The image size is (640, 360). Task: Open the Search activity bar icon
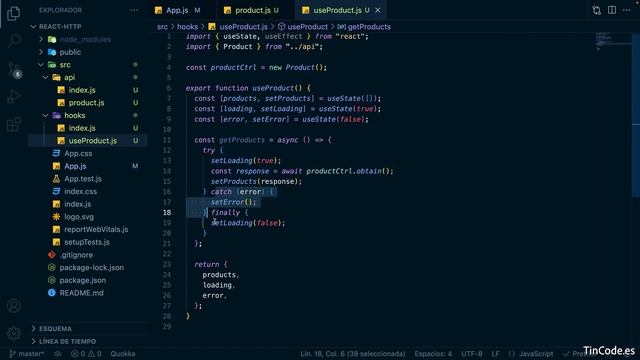[x=14, y=41]
